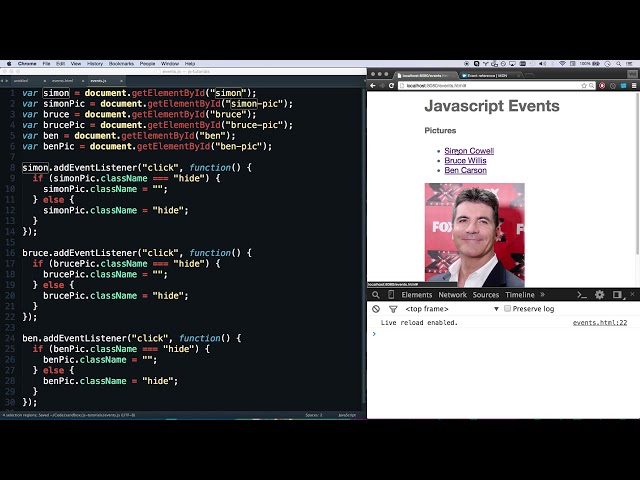Click the DevTools search magnifier icon
Viewport: 640px width, 480px height.
376,295
